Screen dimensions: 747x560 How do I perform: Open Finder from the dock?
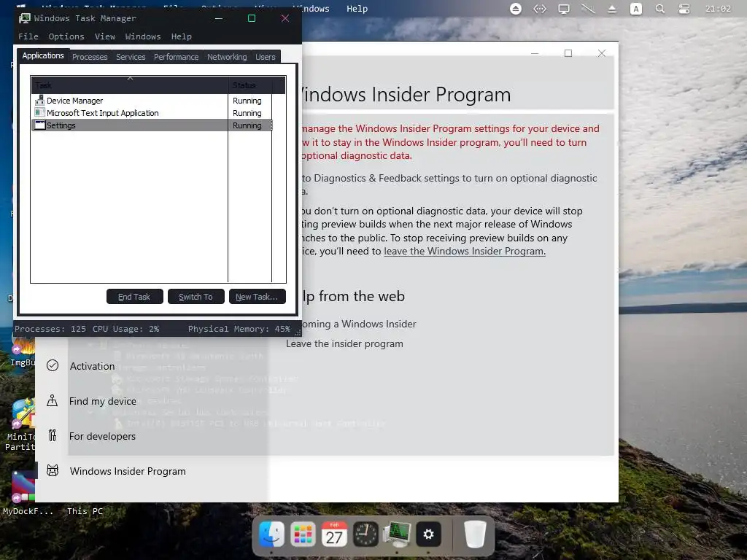point(271,534)
